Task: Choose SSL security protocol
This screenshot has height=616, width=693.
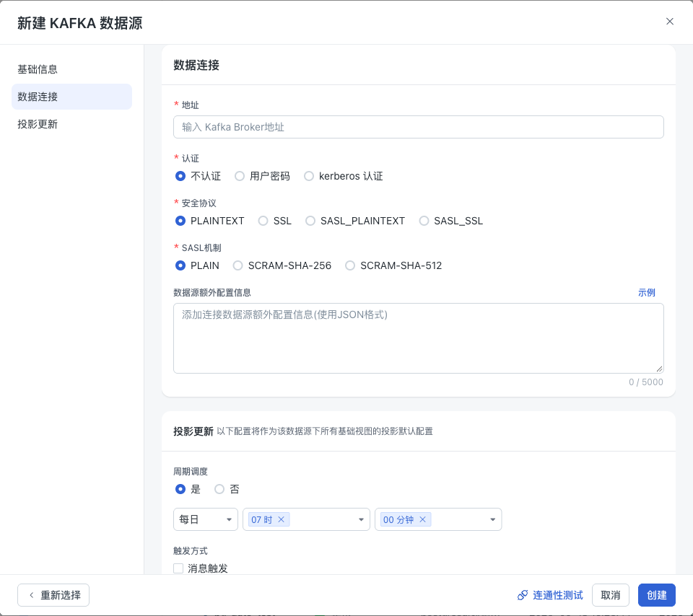Action: click(x=263, y=221)
